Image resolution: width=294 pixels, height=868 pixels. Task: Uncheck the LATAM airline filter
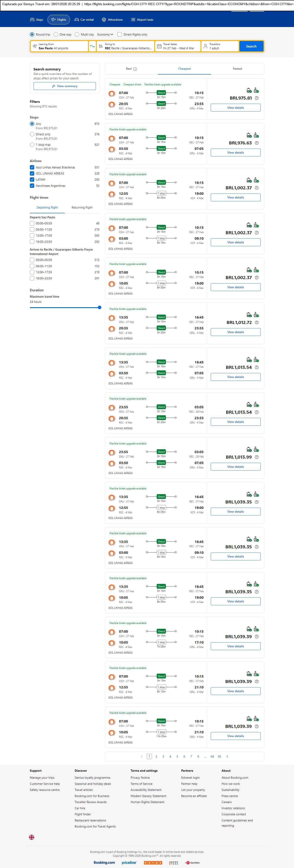coord(32,180)
